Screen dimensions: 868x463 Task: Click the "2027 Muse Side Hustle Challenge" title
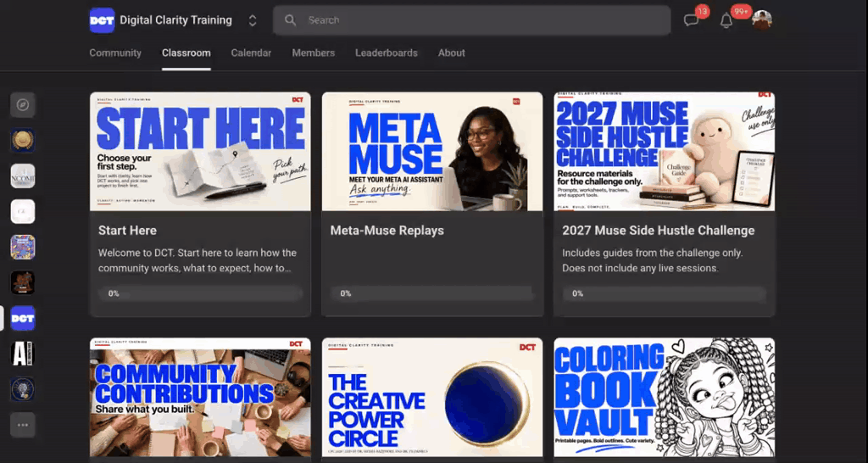tap(658, 231)
